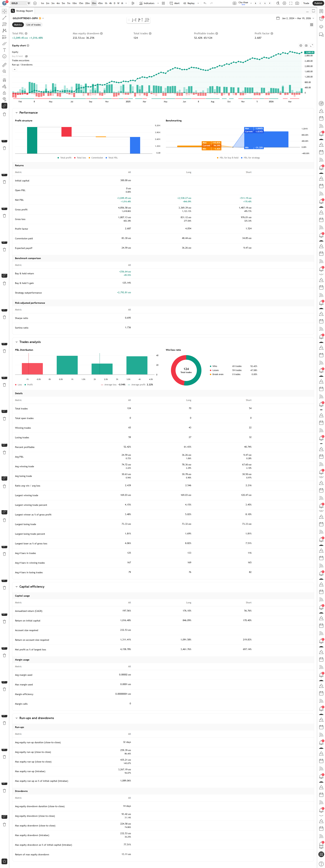Image resolution: width=325 pixels, height=868 pixels.
Task: Collapse the Capital efficiency section
Action: (17, 587)
